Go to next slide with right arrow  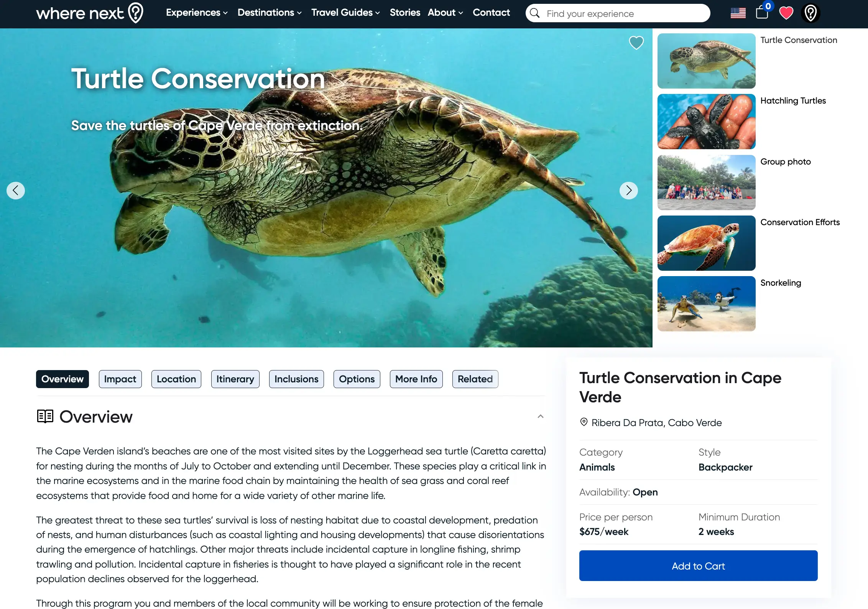[x=629, y=190]
